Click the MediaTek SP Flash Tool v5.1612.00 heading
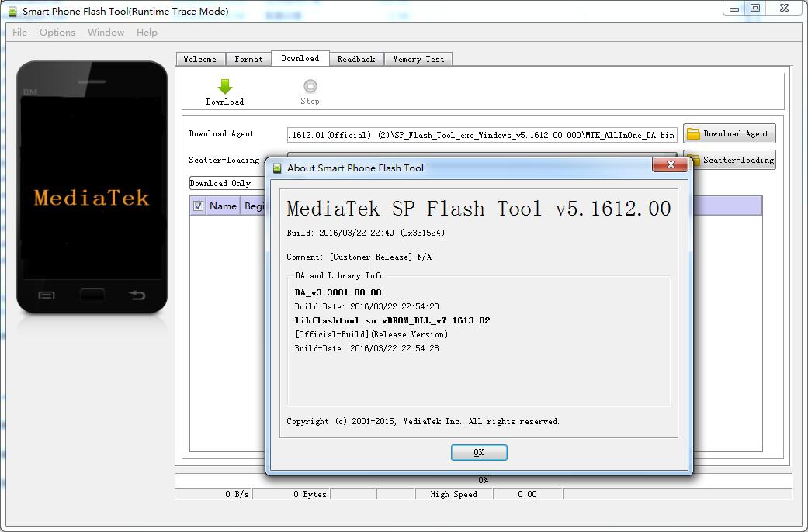The height and width of the screenshot is (532, 808). point(479,209)
